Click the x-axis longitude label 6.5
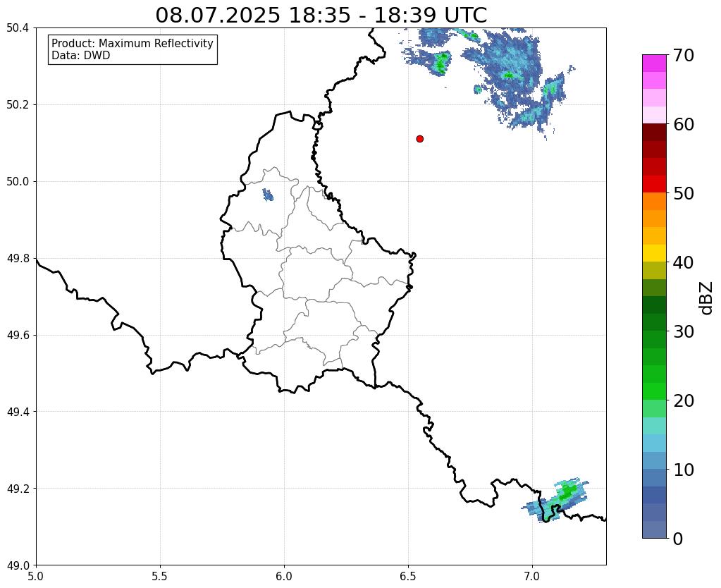 coord(408,577)
